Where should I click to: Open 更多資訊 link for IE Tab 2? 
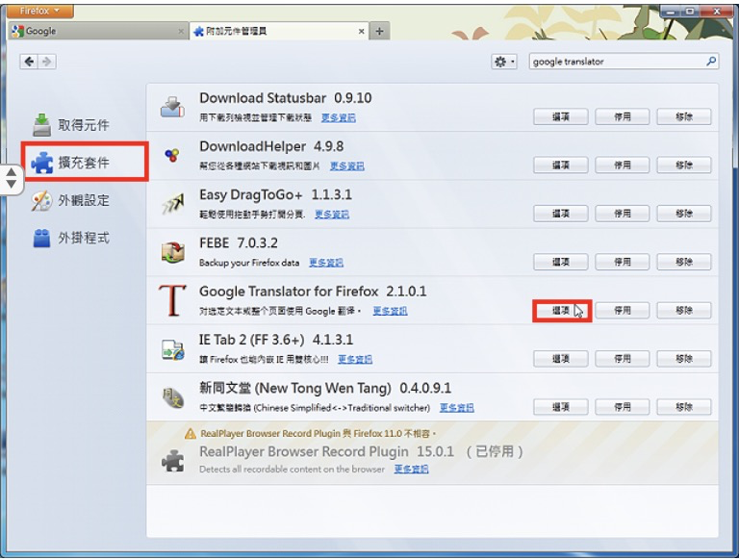pos(355,360)
